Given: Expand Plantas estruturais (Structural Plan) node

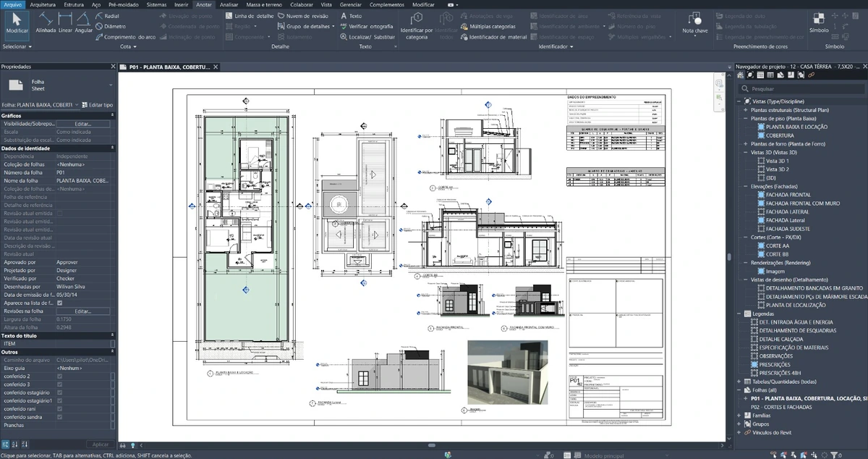Looking at the screenshot, I should (746, 110).
